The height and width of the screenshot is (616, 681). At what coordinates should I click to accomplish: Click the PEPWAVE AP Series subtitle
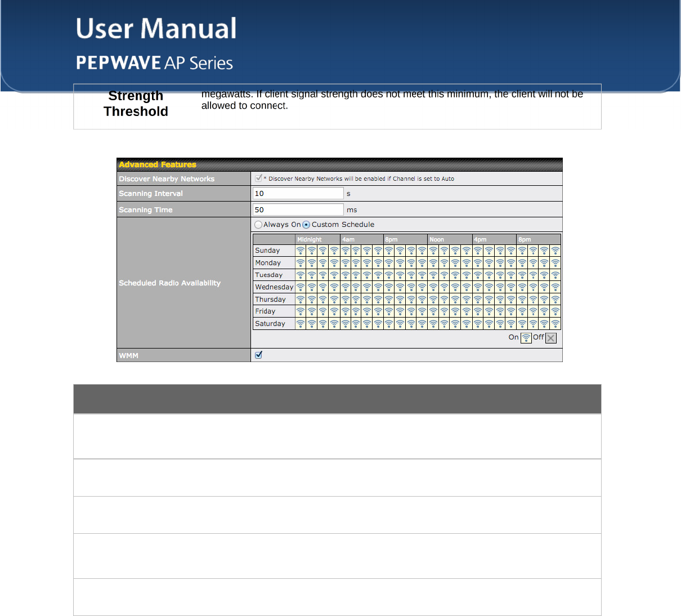click(154, 63)
